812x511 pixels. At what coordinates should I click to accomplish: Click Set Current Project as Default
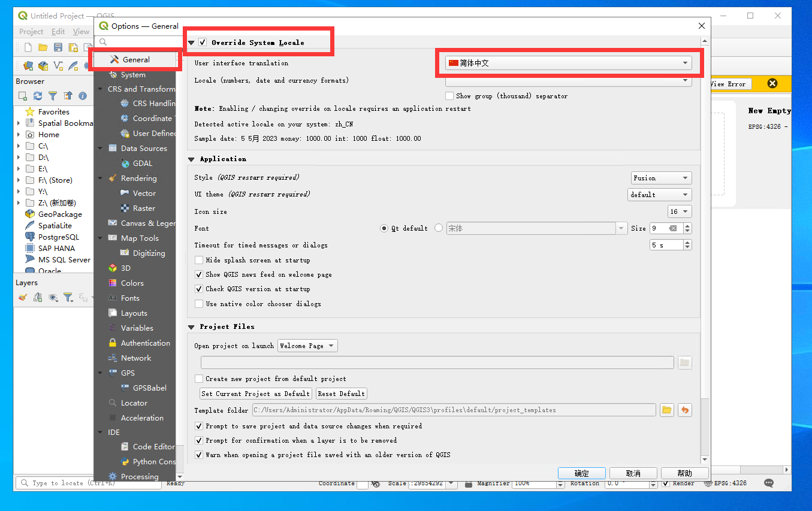point(256,394)
